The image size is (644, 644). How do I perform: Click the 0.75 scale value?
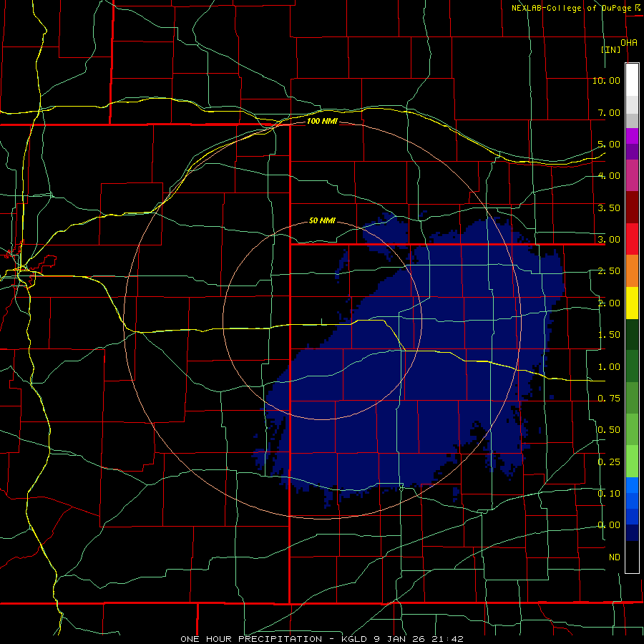[x=609, y=399]
